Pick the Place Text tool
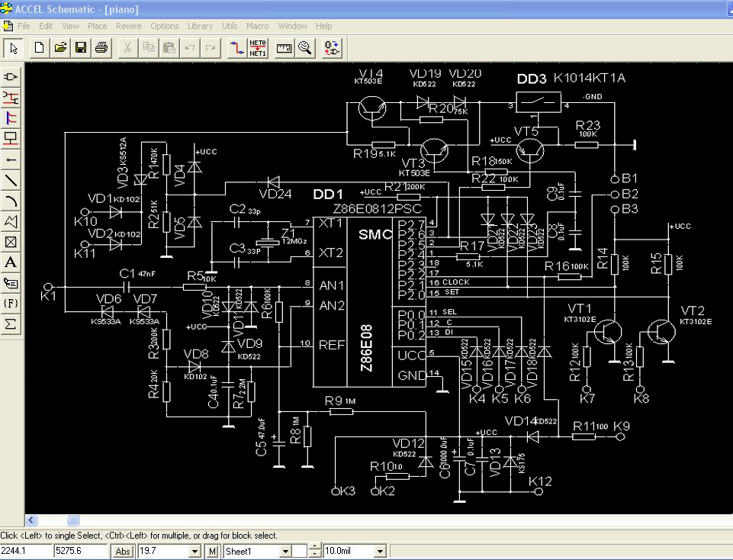 click(x=11, y=262)
